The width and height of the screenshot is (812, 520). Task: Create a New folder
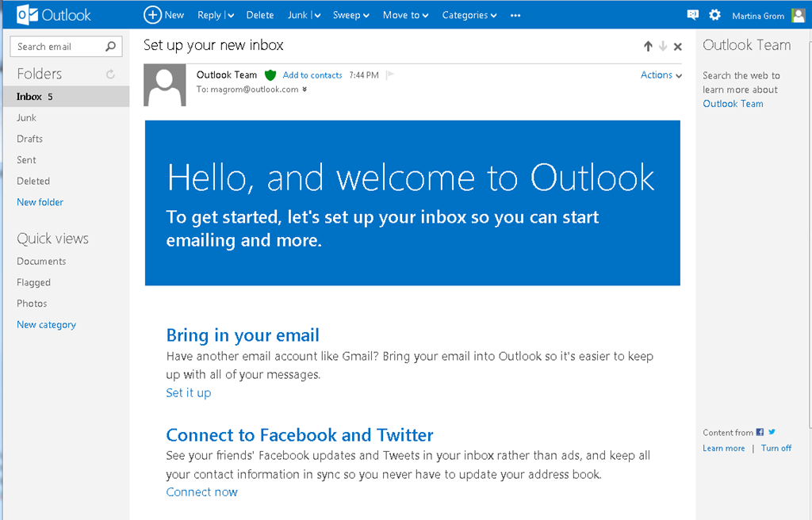coord(40,202)
